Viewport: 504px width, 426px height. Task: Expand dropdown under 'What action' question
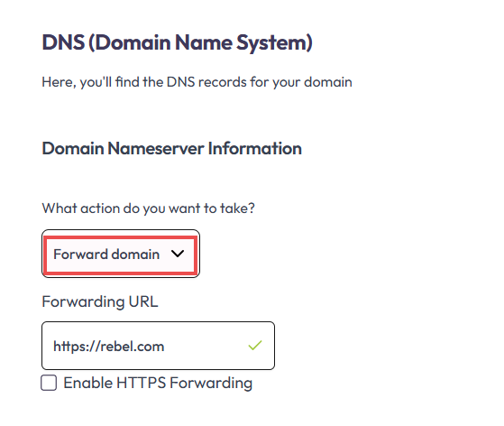[121, 254]
